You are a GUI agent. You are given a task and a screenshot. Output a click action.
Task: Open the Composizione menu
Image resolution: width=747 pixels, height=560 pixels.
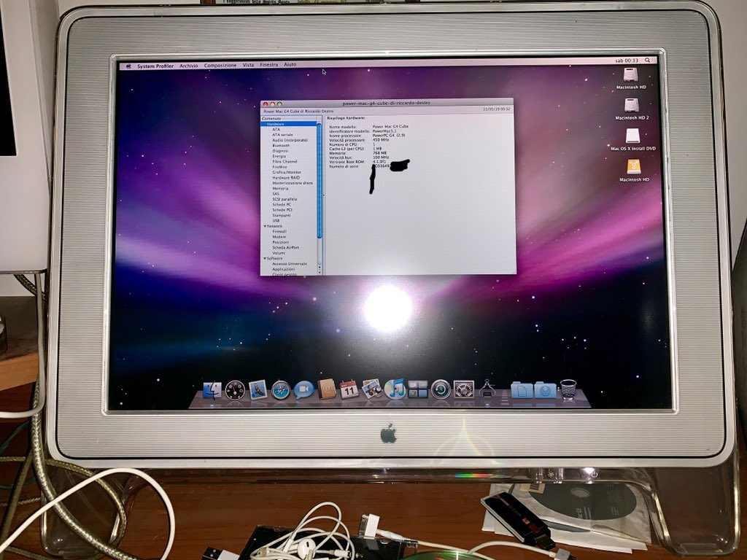coord(220,65)
